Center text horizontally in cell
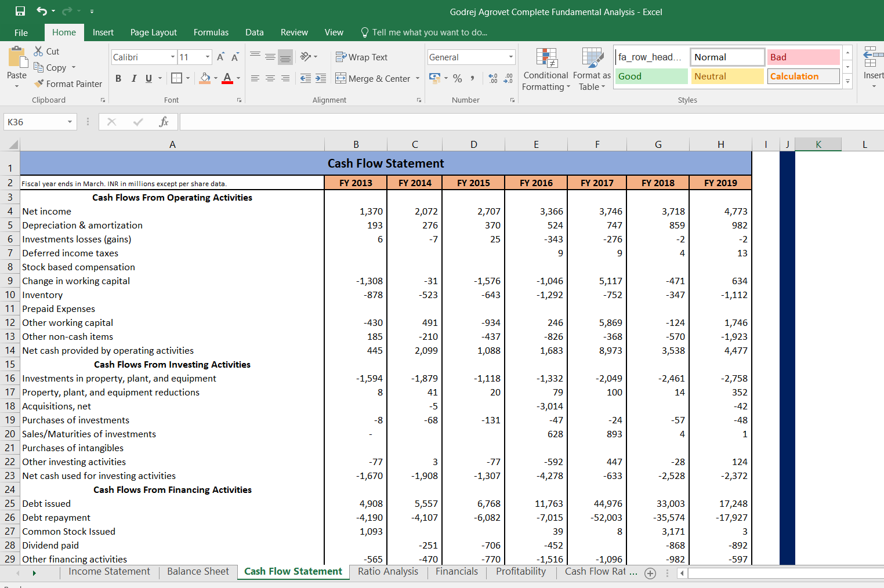 coord(270,78)
